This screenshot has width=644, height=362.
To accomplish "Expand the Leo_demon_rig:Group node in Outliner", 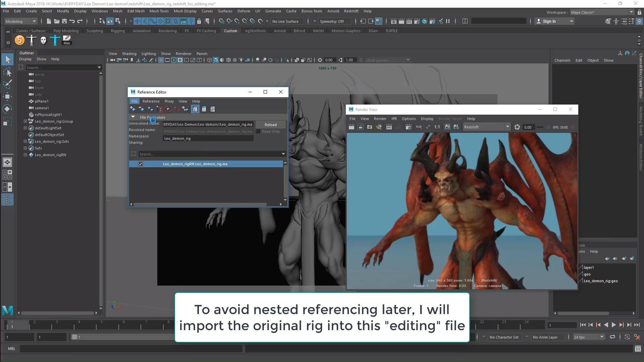I will click(25, 121).
